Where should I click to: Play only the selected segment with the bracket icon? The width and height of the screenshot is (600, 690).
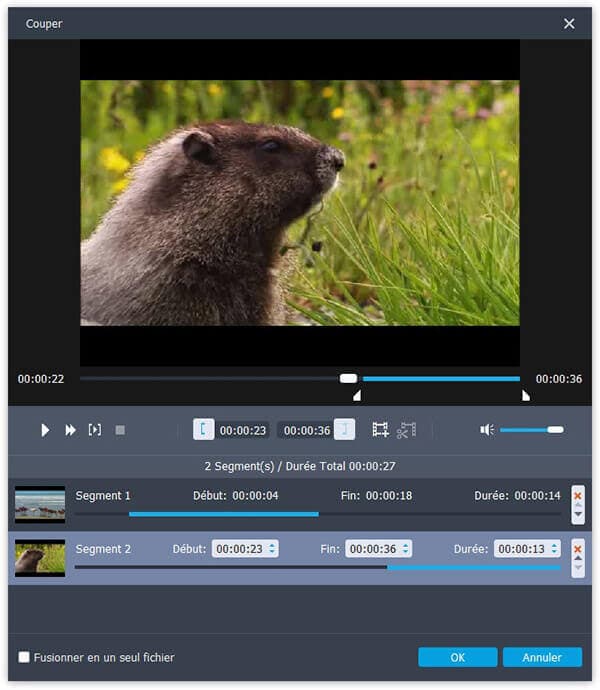click(95, 429)
